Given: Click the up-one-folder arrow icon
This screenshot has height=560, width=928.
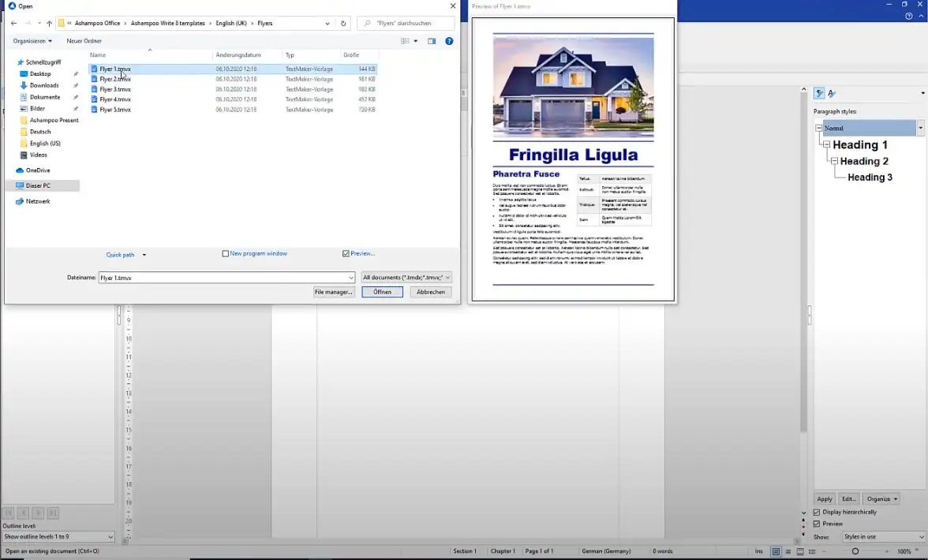Looking at the screenshot, I should pyautogui.click(x=49, y=24).
